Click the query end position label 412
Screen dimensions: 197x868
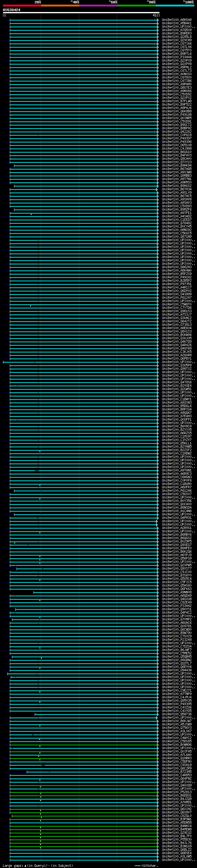coord(155,15)
